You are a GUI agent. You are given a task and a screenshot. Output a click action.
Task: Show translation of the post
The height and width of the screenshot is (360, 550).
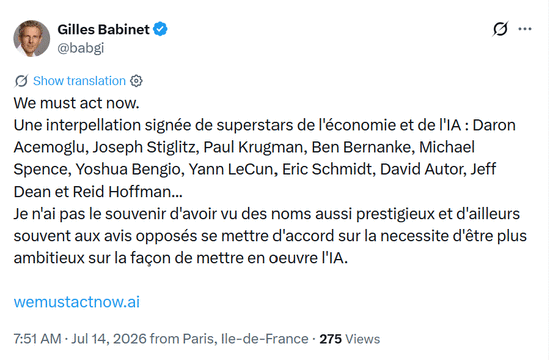point(79,81)
